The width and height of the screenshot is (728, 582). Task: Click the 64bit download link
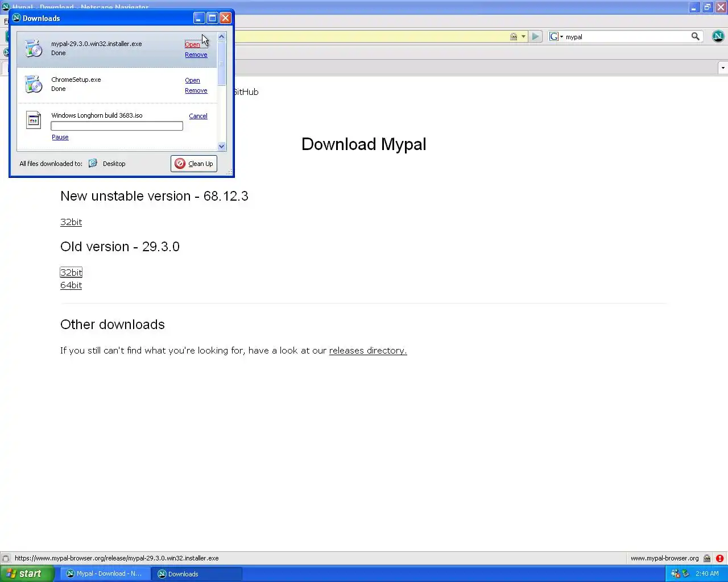point(71,285)
